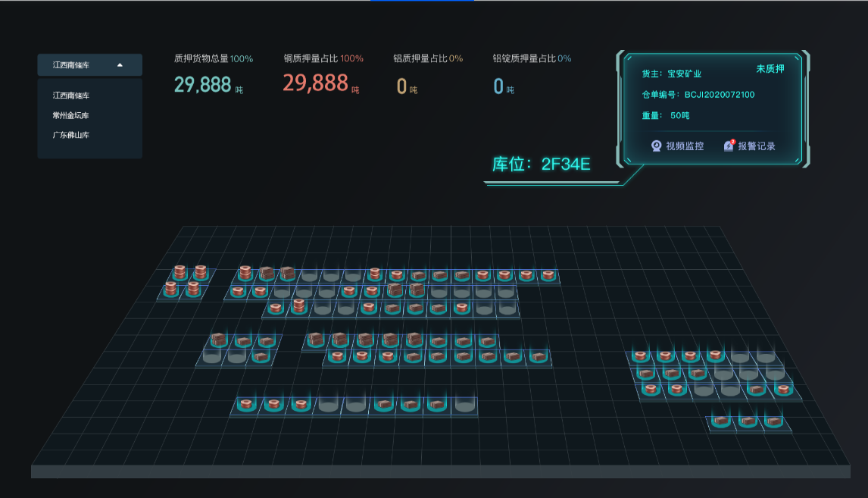Click the 未质押 status label
Image resolution: width=868 pixels, height=498 pixels.
(770, 69)
